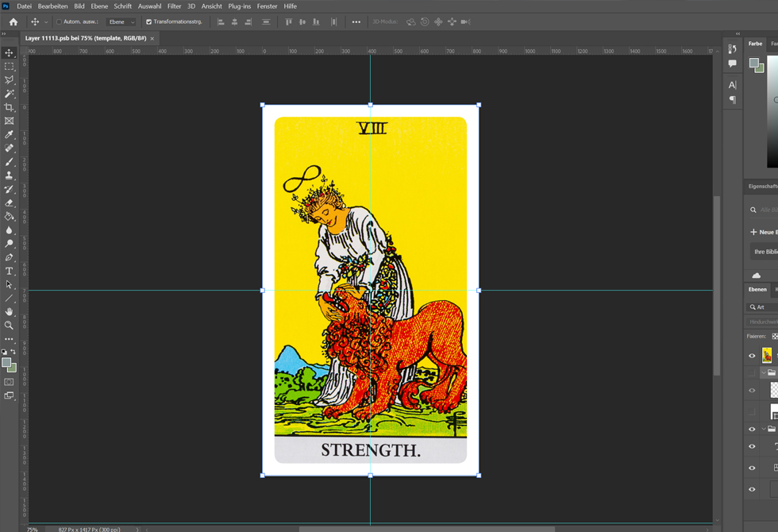Select the Paint Bucket tool
This screenshot has width=778, height=532.
pyautogui.click(x=9, y=216)
